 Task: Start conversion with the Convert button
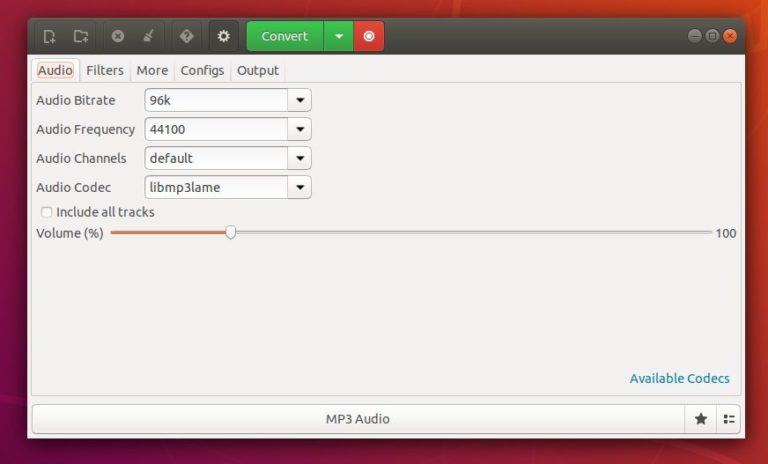(x=285, y=36)
